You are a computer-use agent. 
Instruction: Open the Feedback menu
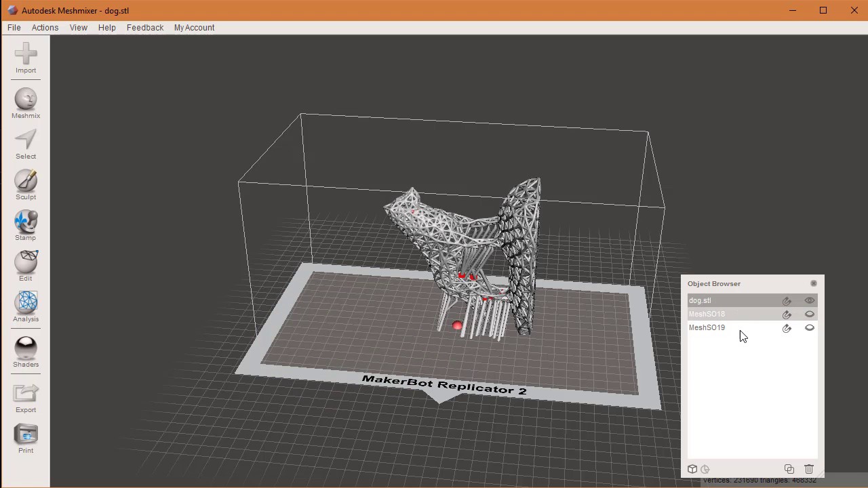[145, 28]
